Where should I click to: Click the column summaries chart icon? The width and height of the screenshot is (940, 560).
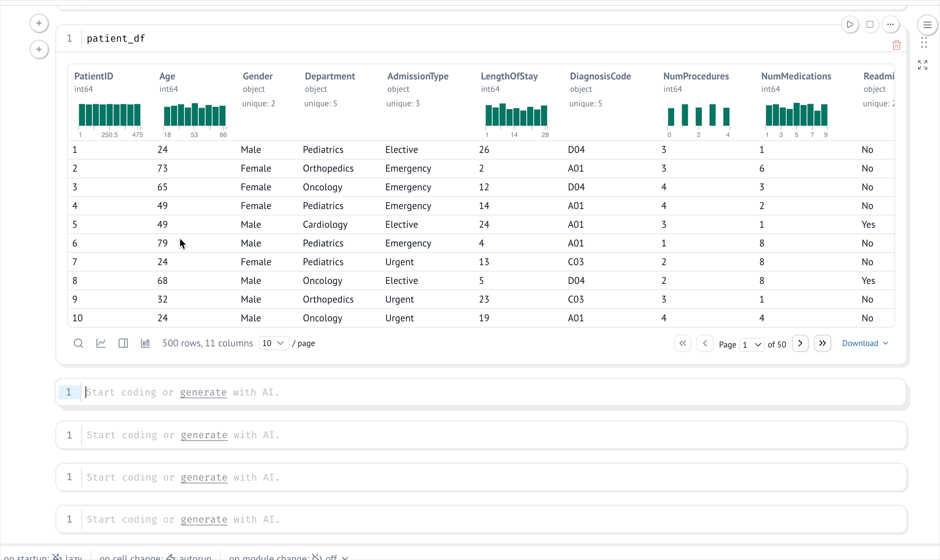tap(145, 344)
